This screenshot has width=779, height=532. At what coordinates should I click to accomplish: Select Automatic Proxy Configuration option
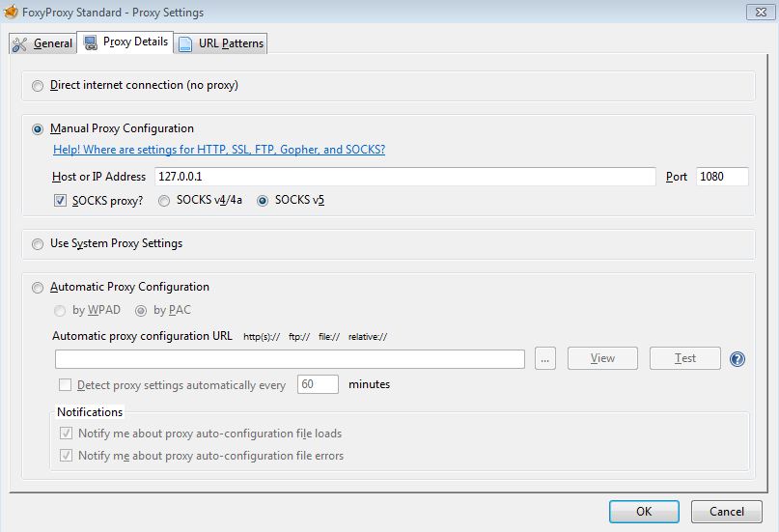(x=39, y=288)
